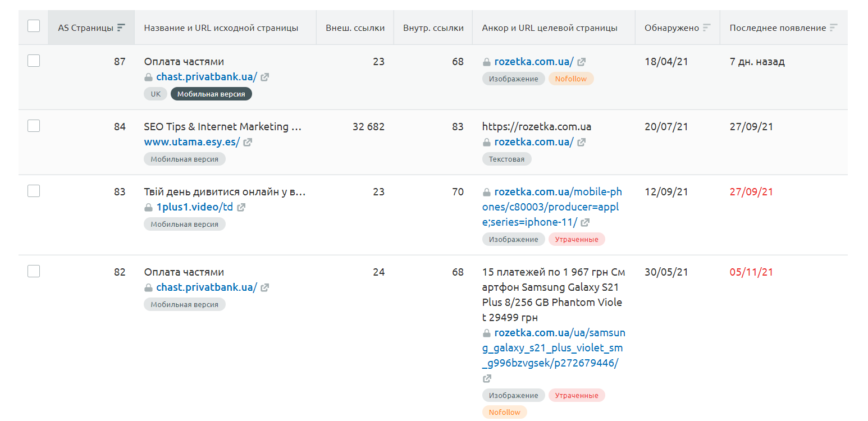868x421 pixels.
Task: Open external link icon next to 1plus1.video/td
Action: [x=241, y=208]
